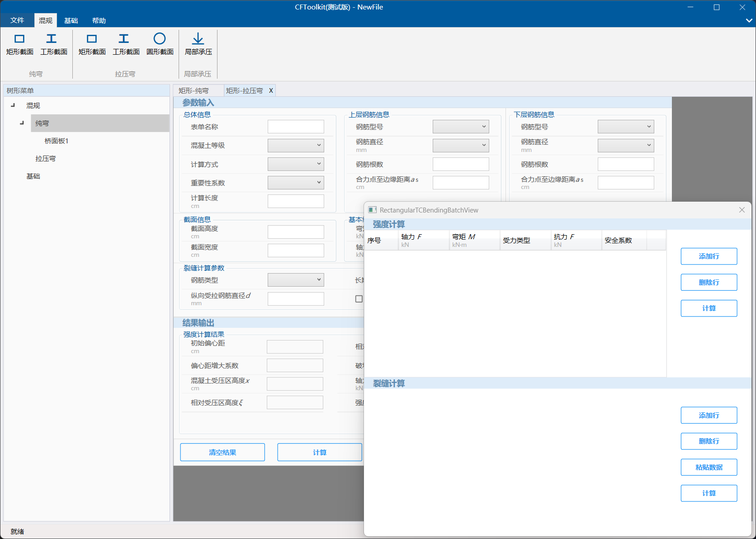
Task: Open the 钢筋类型 dropdown
Action: [x=296, y=279]
